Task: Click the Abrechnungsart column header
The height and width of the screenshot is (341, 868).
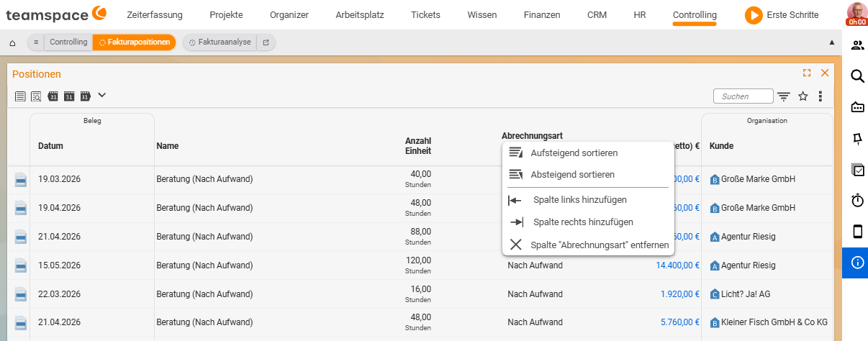Action: [x=532, y=135]
